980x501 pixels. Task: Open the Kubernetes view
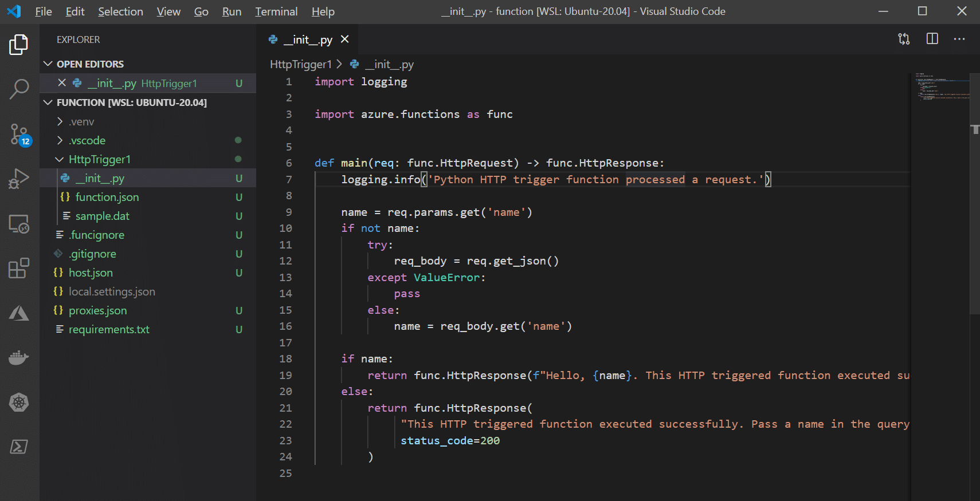point(19,403)
